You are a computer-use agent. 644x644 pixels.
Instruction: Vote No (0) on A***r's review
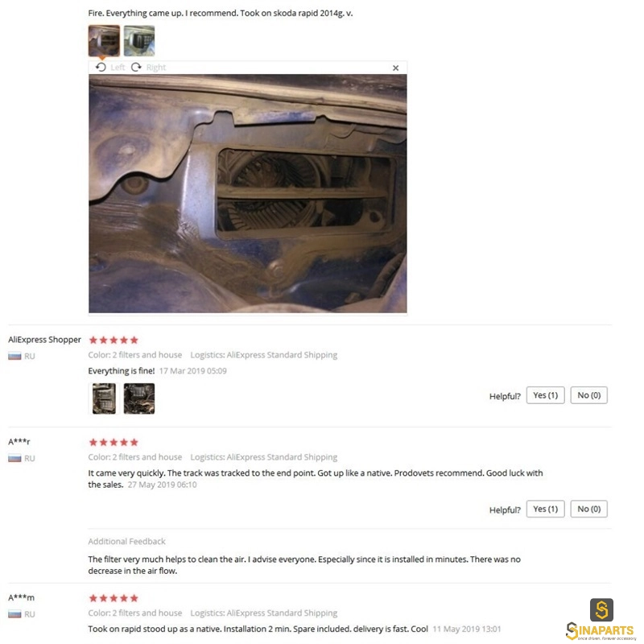589,509
